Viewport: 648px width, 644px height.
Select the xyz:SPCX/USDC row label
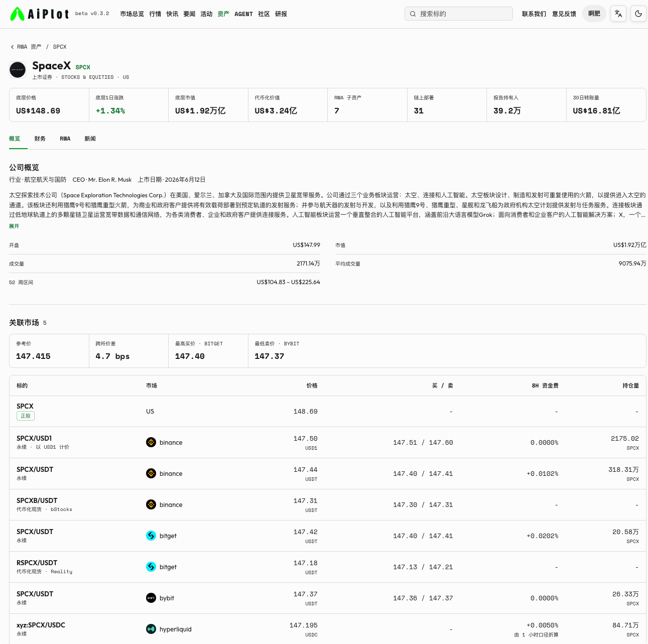pyautogui.click(x=41, y=625)
